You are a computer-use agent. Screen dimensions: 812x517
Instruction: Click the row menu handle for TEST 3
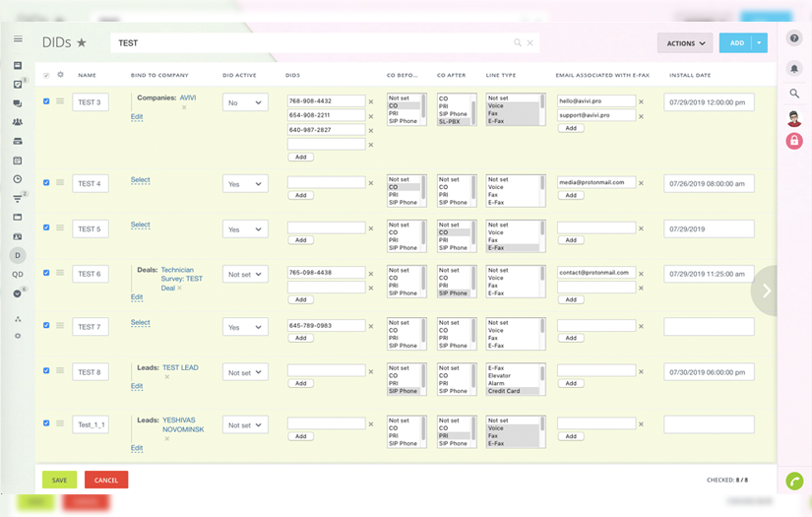[x=60, y=101]
